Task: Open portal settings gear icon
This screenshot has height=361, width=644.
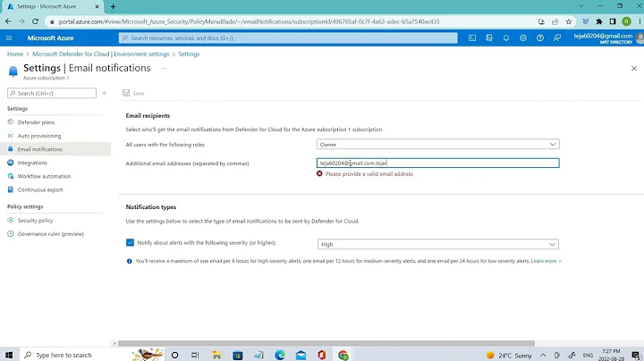Action: pyautogui.click(x=523, y=38)
